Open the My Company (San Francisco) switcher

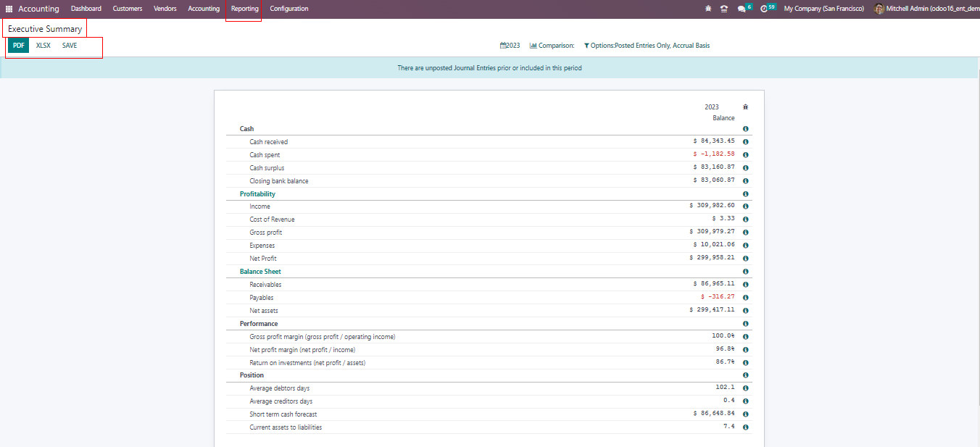[823, 9]
